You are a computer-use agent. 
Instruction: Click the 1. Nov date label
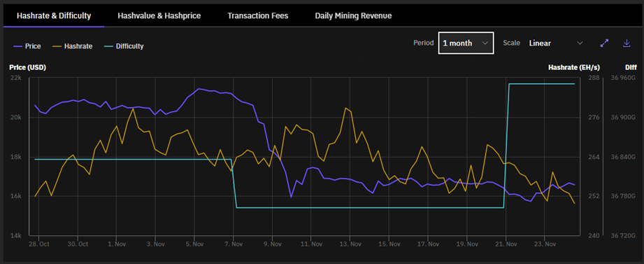pos(116,244)
